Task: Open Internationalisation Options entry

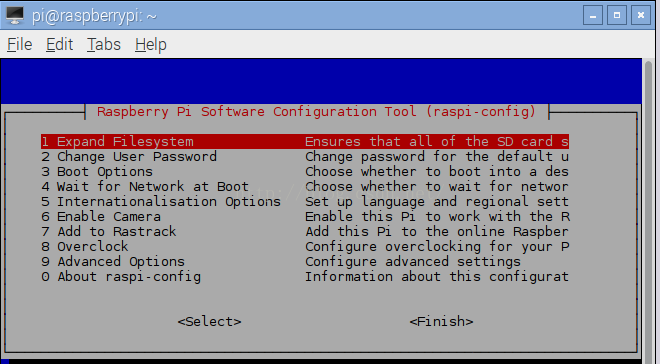Action: [x=305, y=202]
